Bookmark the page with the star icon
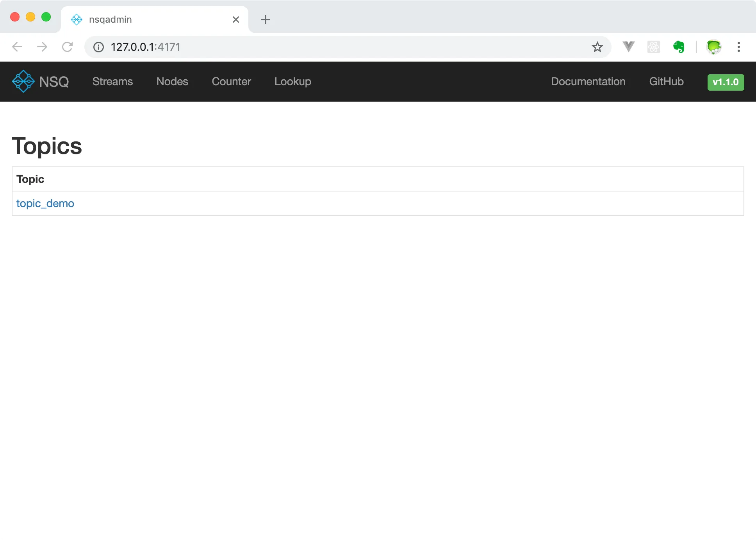Image resolution: width=756 pixels, height=540 pixels. (x=597, y=47)
